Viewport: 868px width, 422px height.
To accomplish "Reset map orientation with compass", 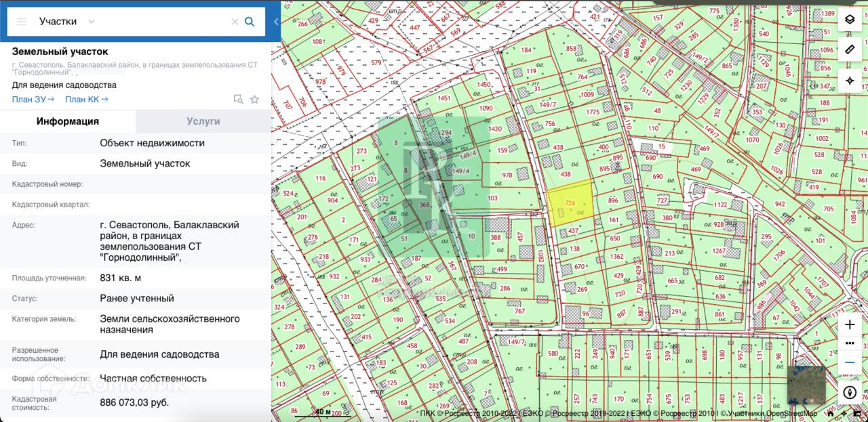I will coord(850,392).
